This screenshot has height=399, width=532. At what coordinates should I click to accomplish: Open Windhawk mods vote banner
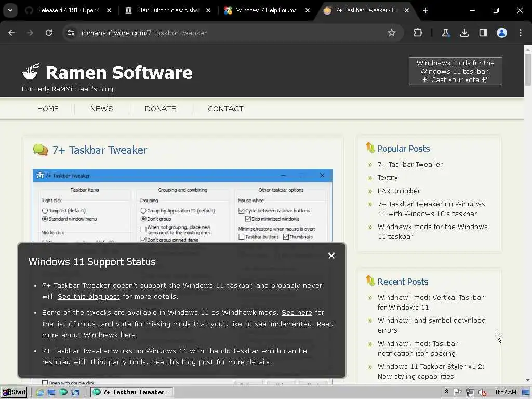(455, 71)
